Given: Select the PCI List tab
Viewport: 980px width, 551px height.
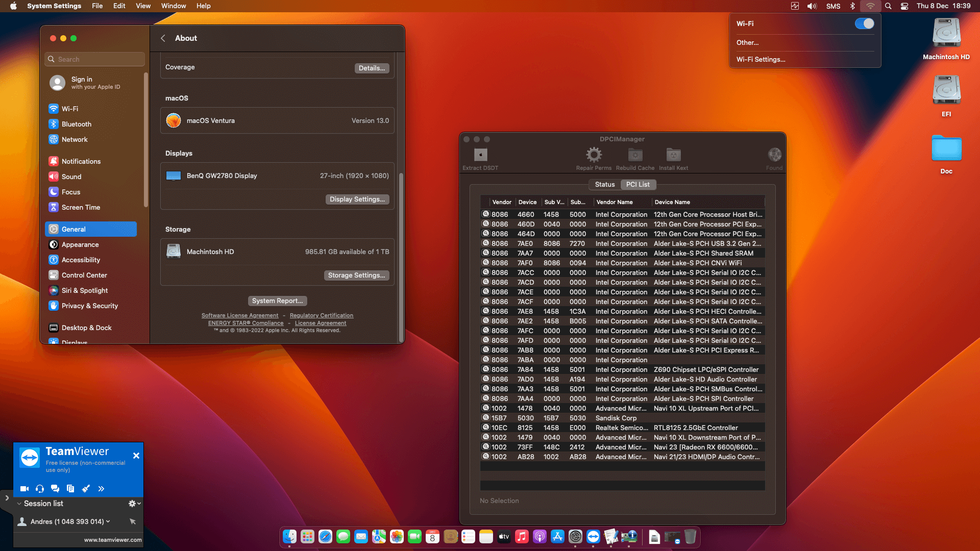Looking at the screenshot, I should 638,185.
